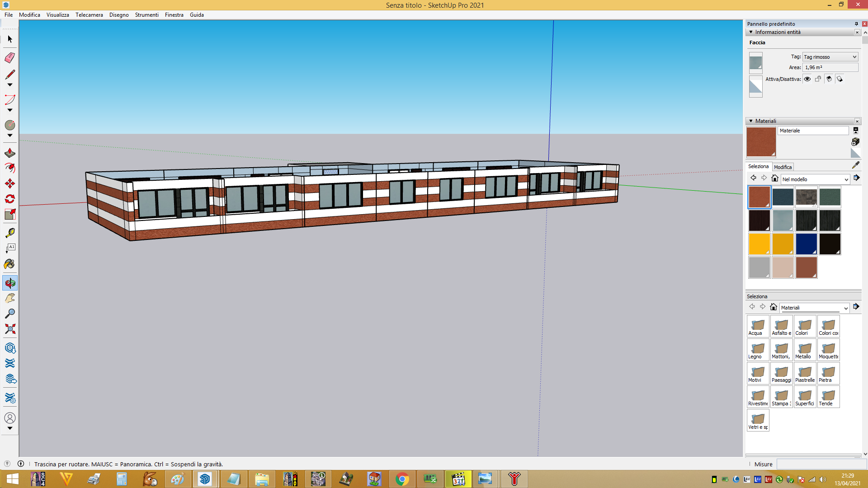Click the Materiale name input field
The height and width of the screenshot is (488, 868).
813,131
